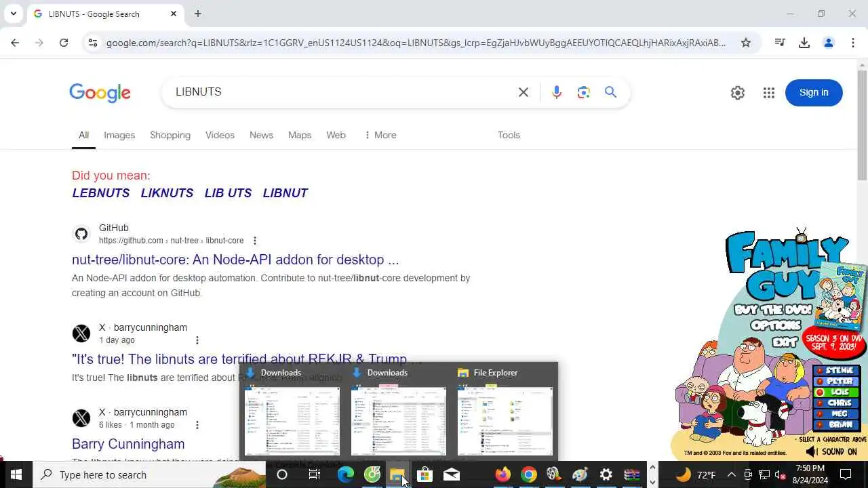Switch to Chrome on the taskbar
Screen dimensions: 868x488
pyautogui.click(x=529, y=474)
